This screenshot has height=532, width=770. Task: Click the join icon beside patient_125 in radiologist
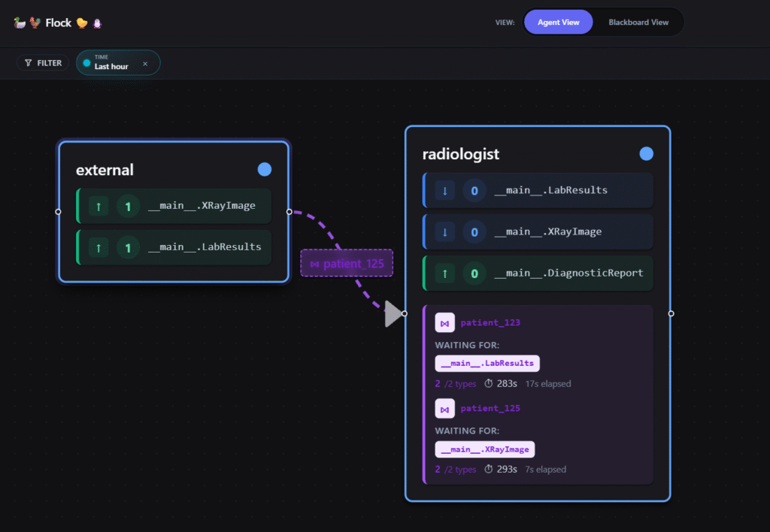(444, 408)
